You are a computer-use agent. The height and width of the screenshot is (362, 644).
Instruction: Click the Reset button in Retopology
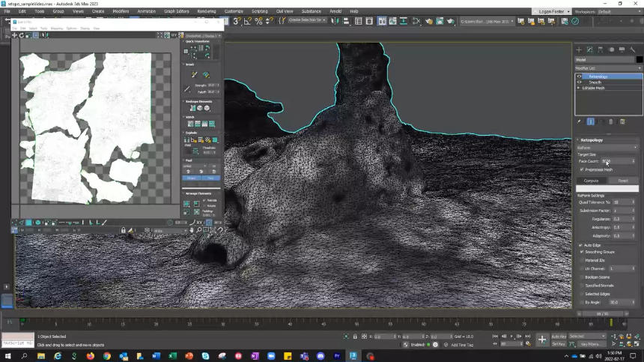point(623,181)
